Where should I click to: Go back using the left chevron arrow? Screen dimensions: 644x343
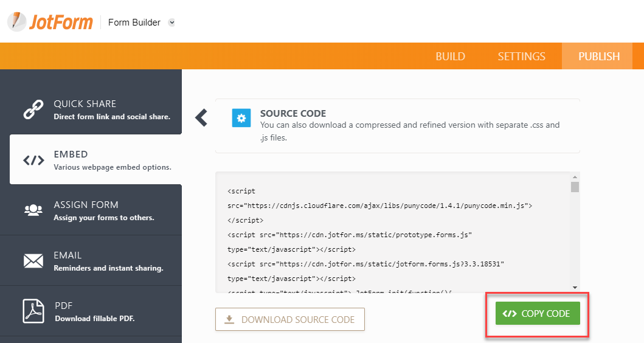(x=201, y=117)
